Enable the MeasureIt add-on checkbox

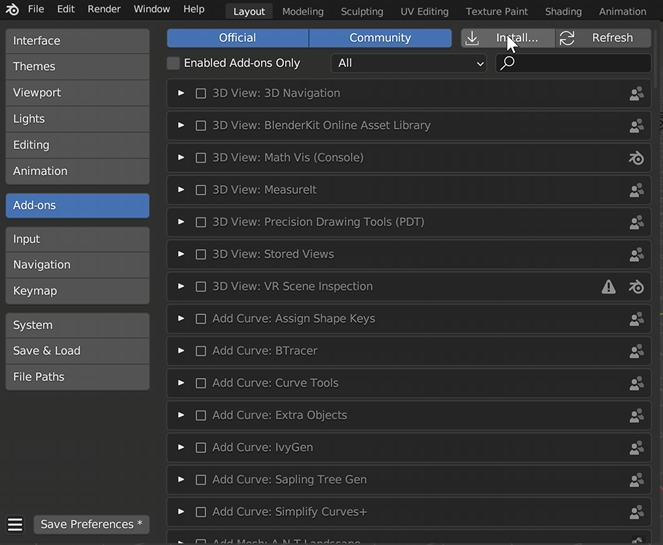[x=201, y=190]
